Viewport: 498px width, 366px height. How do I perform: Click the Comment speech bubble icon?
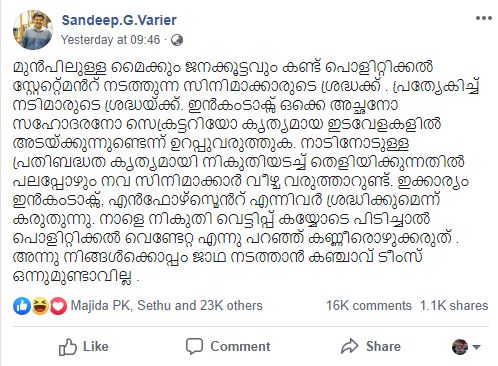pyautogui.click(x=194, y=347)
